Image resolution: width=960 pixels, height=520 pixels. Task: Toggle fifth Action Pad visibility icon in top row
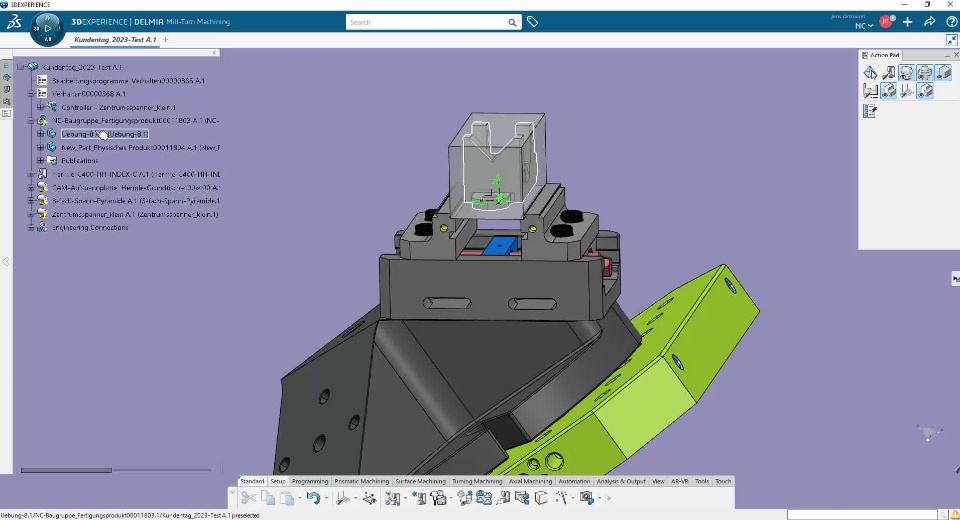(943, 73)
